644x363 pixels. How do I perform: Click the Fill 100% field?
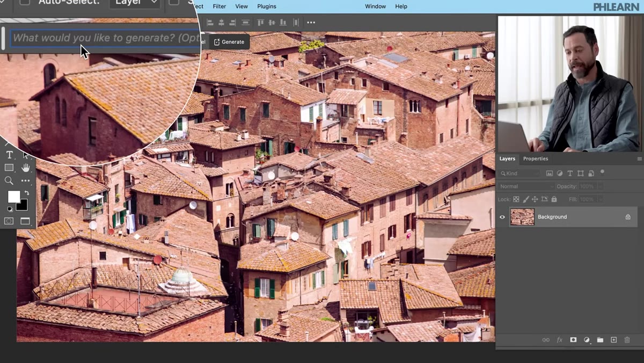588,199
